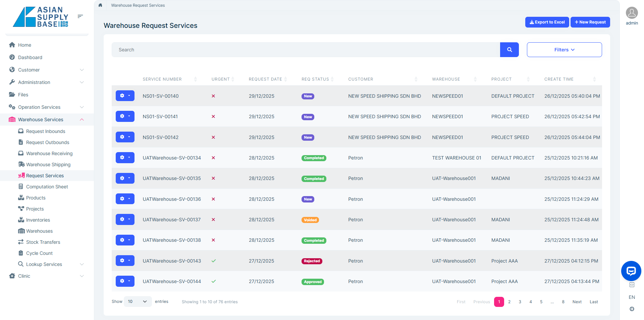The image size is (644, 320).
Task: Open gear action menu for NS01-SV-00140
Action: click(125, 96)
